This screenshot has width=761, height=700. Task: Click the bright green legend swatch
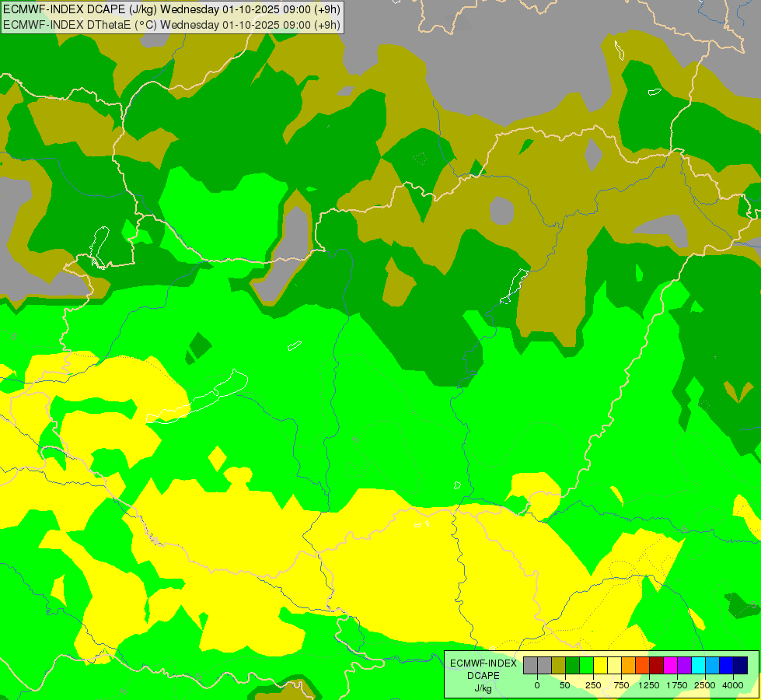pyautogui.click(x=586, y=665)
